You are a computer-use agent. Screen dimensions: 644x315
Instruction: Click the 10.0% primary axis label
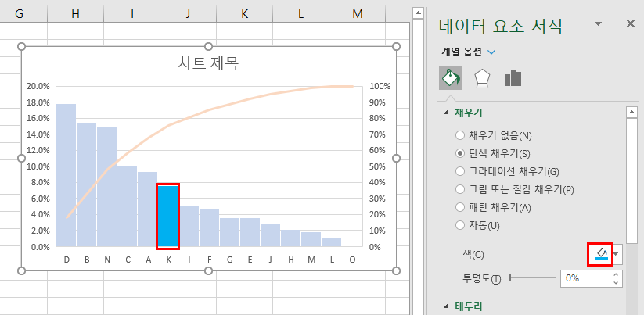pyautogui.click(x=38, y=166)
